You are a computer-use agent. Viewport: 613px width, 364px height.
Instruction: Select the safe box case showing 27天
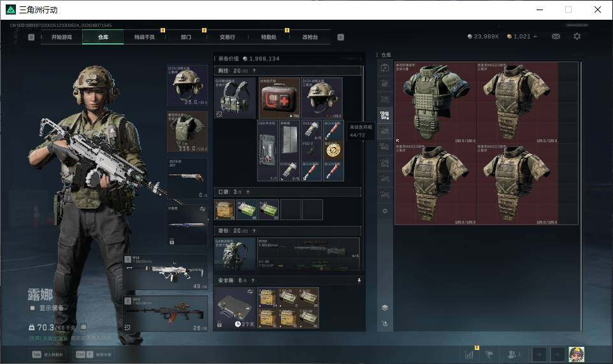click(x=234, y=308)
